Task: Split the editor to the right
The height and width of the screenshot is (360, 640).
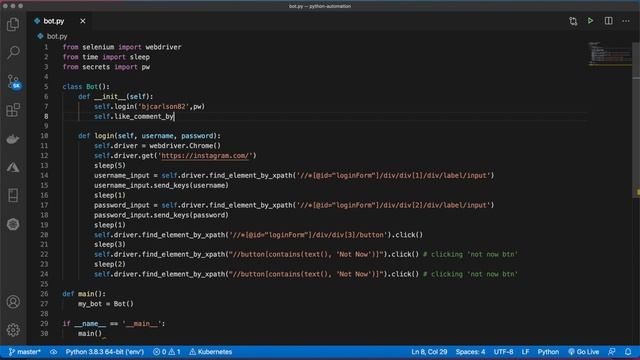Action: pyautogui.click(x=608, y=21)
